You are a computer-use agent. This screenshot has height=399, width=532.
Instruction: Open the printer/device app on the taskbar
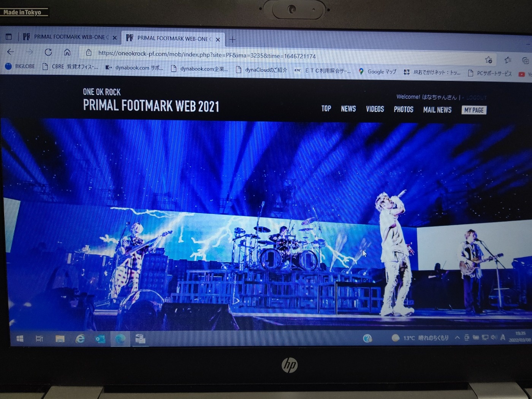tap(141, 338)
